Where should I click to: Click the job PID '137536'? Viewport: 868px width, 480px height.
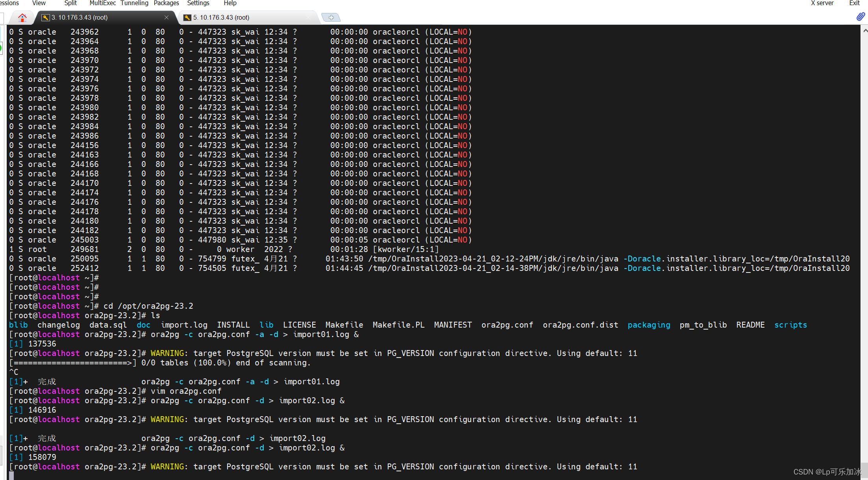(x=42, y=344)
